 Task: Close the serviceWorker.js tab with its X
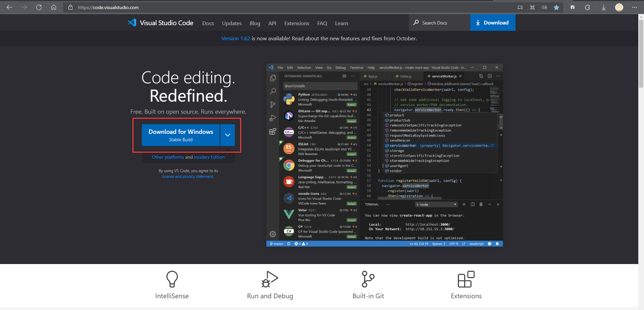click(x=461, y=76)
